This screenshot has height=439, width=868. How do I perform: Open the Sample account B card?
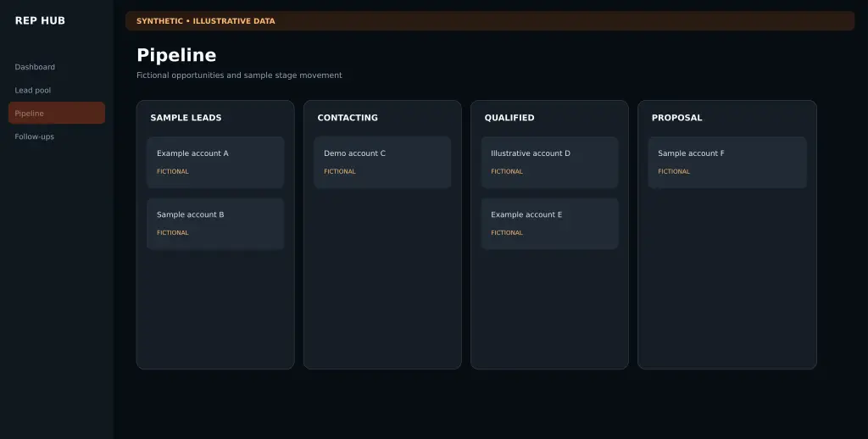click(215, 224)
